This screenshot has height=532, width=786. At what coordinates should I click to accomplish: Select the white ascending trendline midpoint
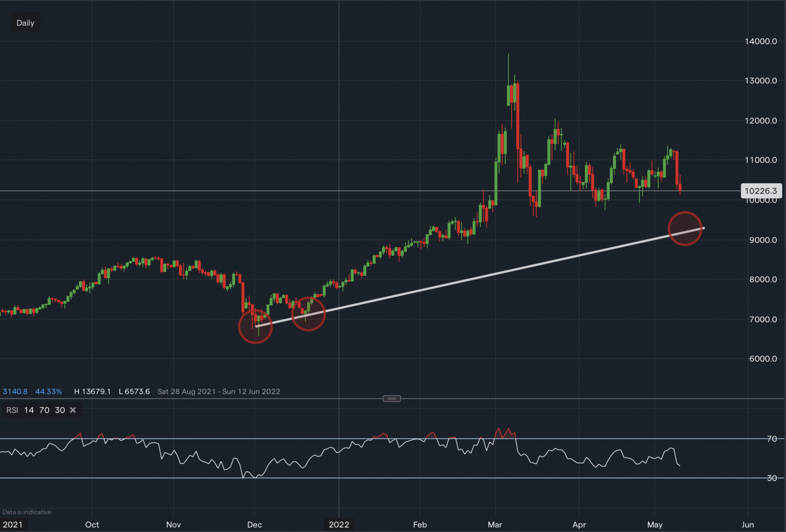(479, 277)
